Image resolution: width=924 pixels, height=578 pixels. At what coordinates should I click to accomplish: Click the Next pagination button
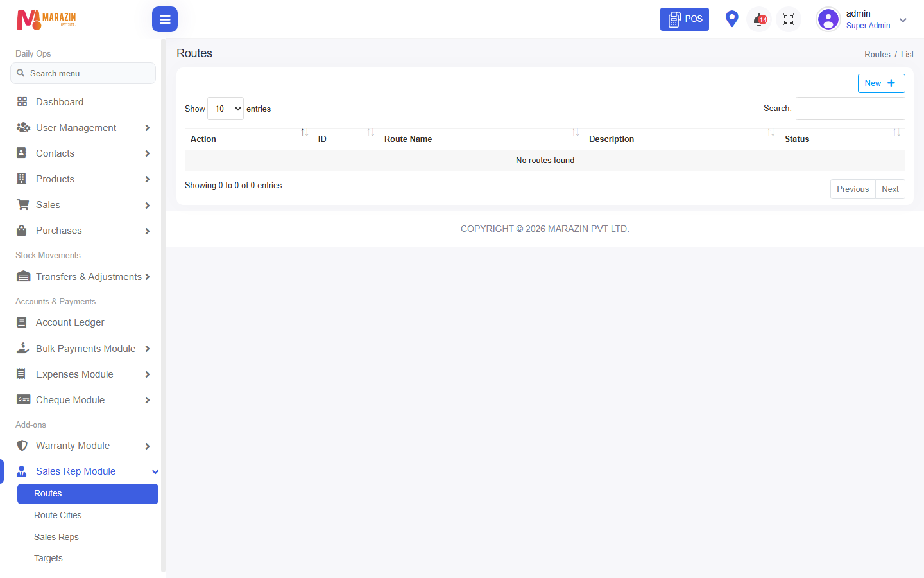point(890,189)
